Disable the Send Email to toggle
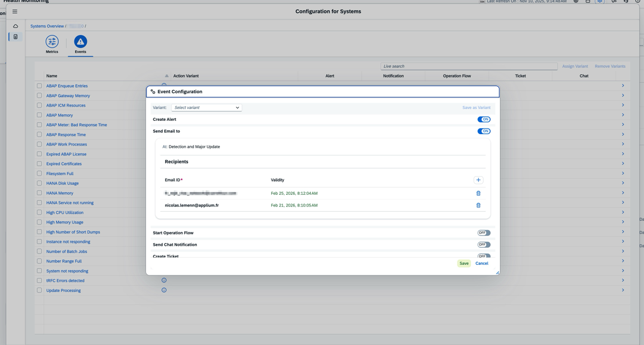 484,131
